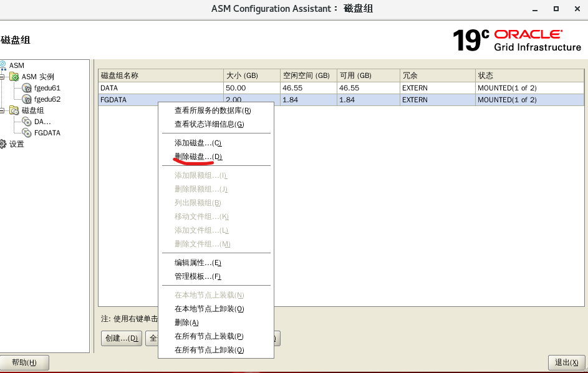
Task: Click the 可用 (GB) column header
Action: pyautogui.click(x=369, y=76)
